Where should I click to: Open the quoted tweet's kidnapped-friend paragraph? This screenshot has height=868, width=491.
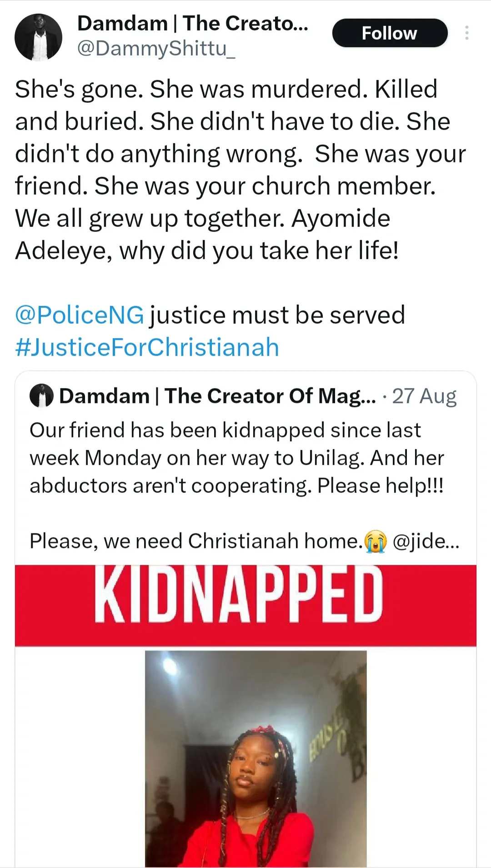(236, 457)
